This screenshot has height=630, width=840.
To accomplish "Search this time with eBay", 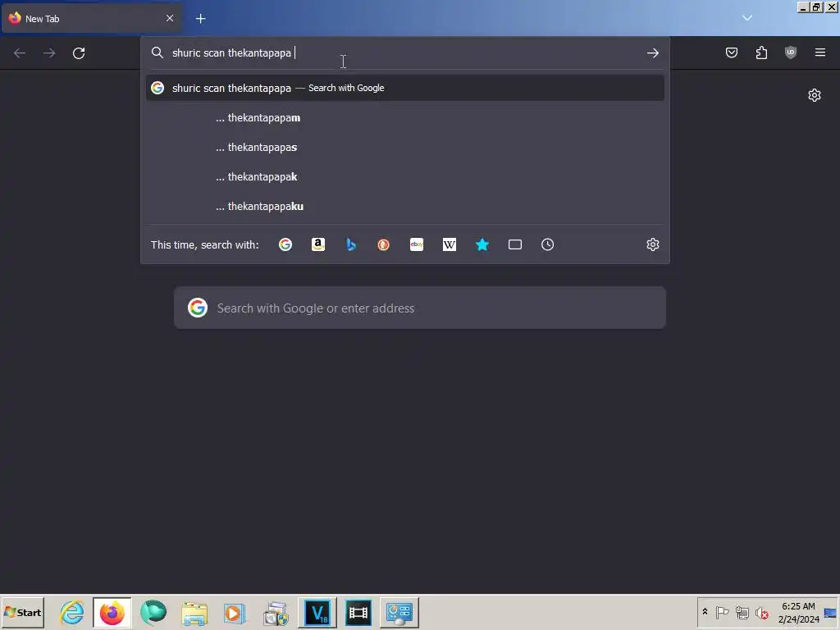I will (416, 244).
